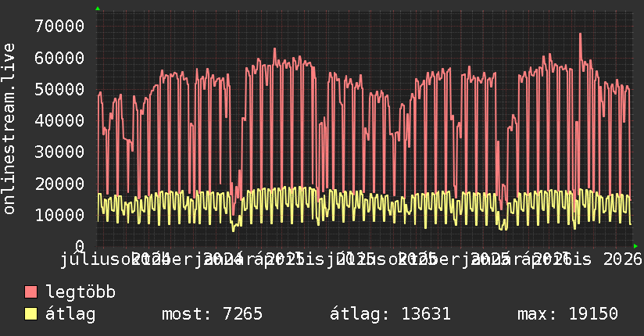The image size is (644, 336).
Task: Select the legtöbb legend label
Action: (80, 292)
